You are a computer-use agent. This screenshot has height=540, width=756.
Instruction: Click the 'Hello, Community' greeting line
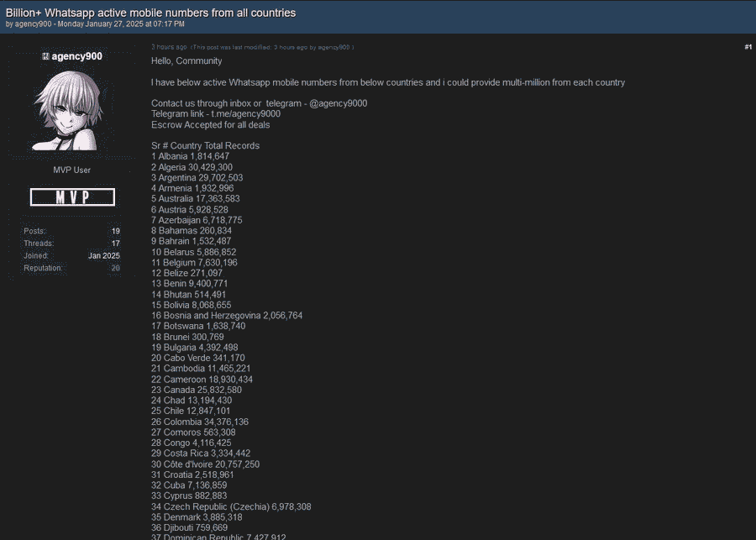[186, 61]
